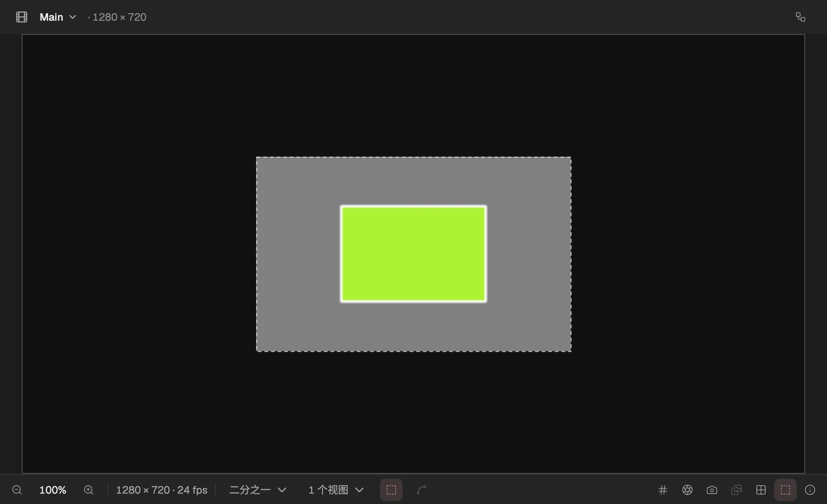
Task: Click the flowchart icon at top right
Action: pos(800,17)
